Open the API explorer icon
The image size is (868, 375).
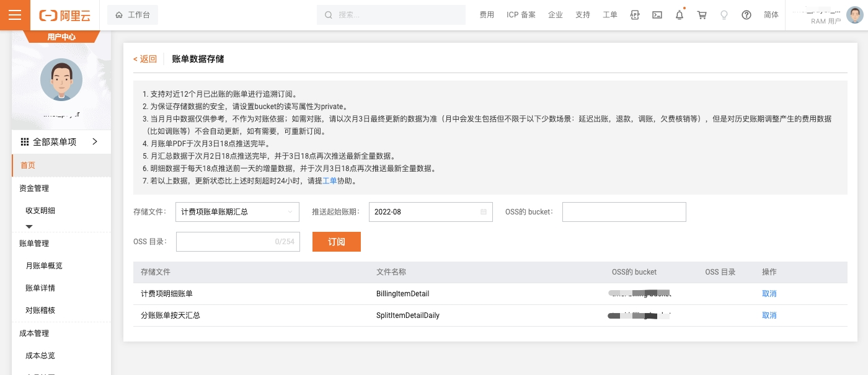pyautogui.click(x=634, y=15)
